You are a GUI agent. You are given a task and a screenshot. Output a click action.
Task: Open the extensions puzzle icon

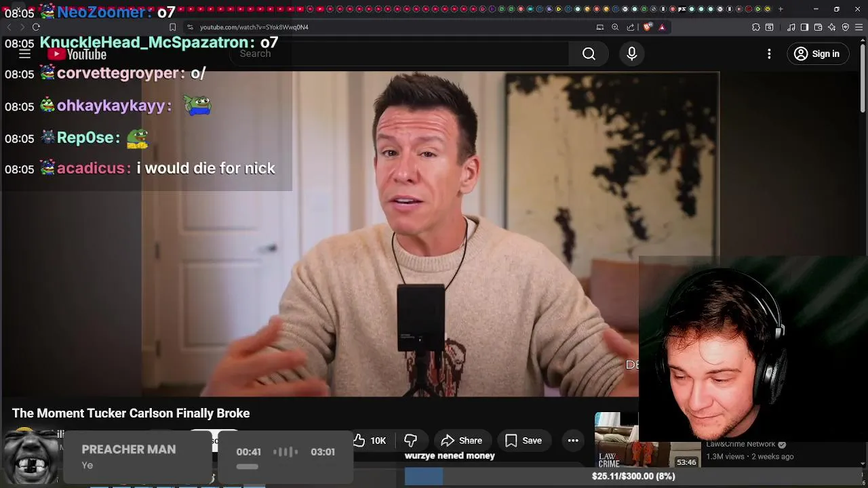point(756,27)
